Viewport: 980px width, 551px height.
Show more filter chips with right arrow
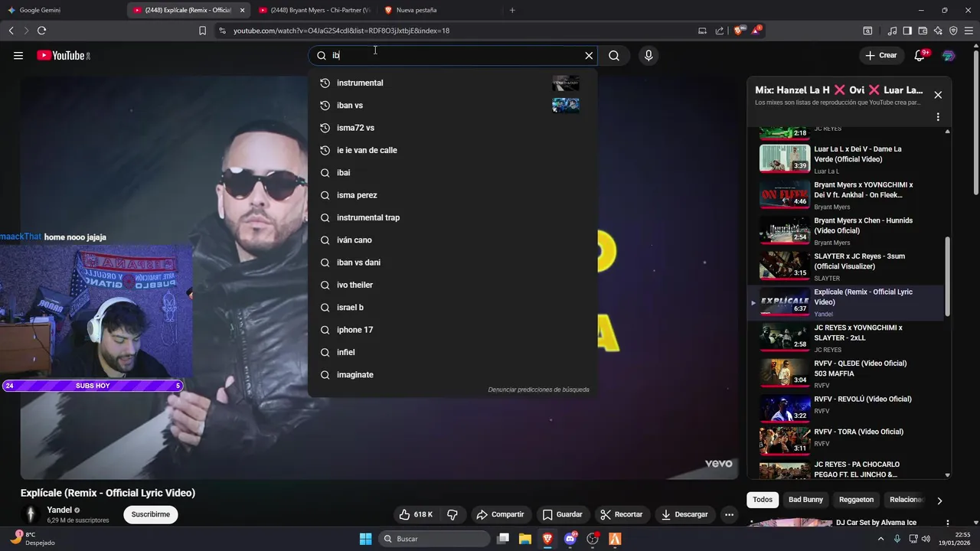[939, 500]
